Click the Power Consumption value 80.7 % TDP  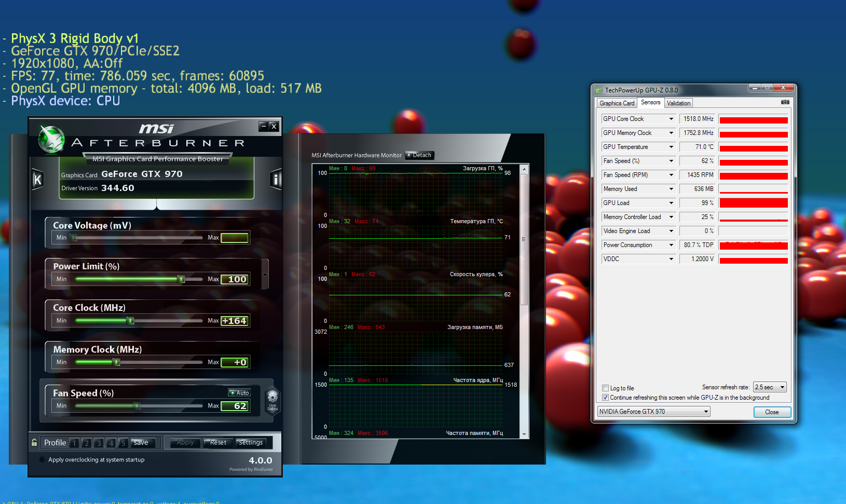pyautogui.click(x=697, y=245)
